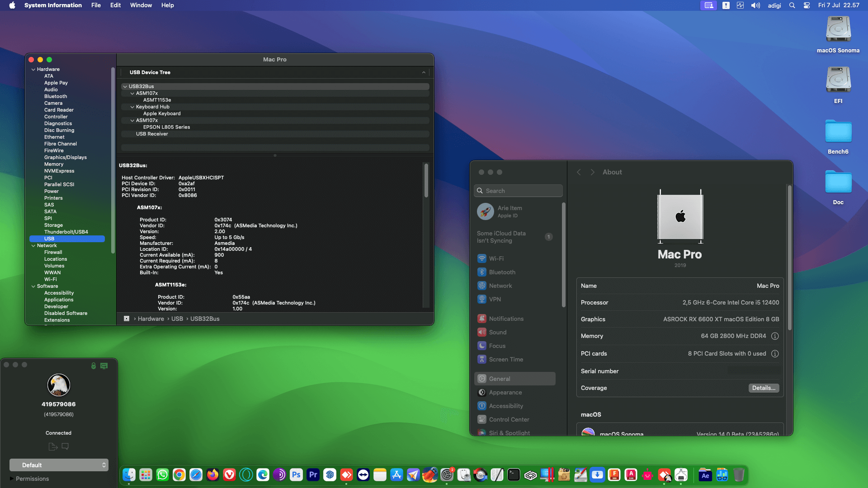Viewport: 868px width, 488px height.
Task: Open the System Information app menu
Action: [x=53, y=5]
